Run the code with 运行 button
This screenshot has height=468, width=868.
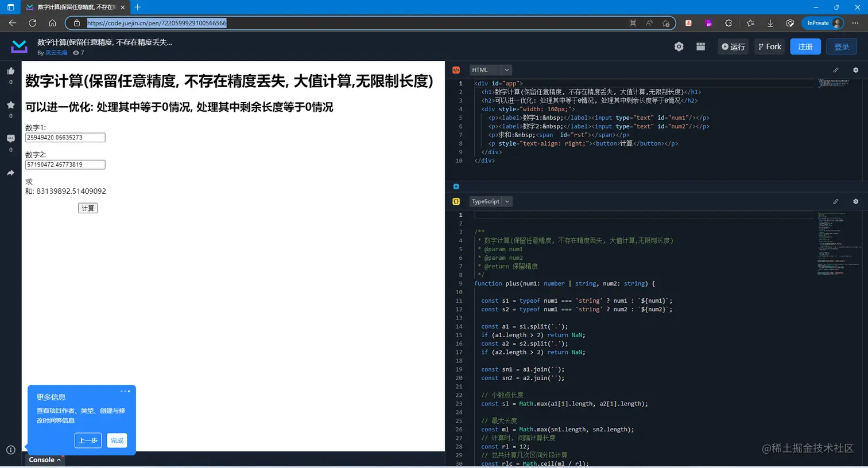733,46
